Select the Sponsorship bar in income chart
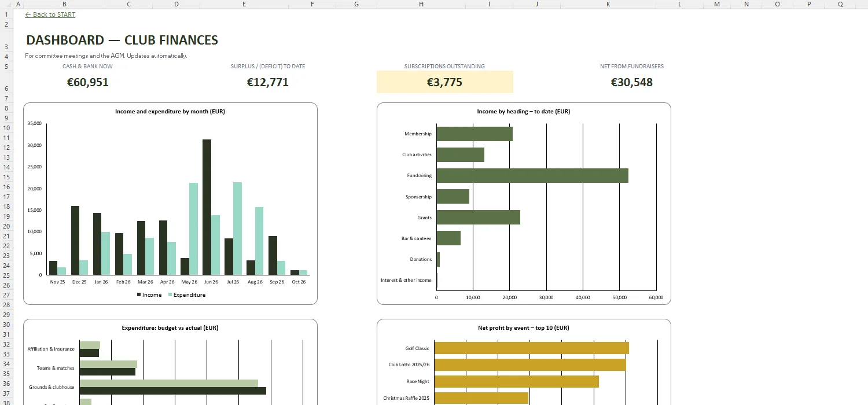Viewport: 868px width, 405px height. tap(453, 196)
